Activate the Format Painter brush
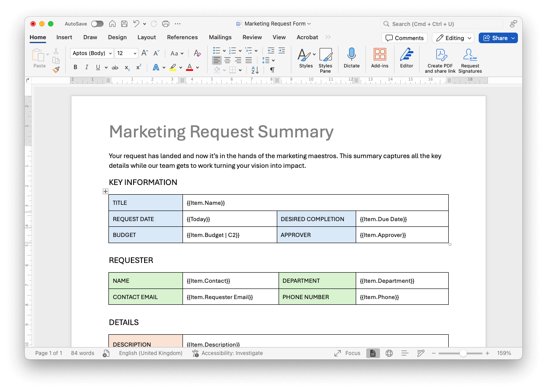This screenshot has width=547, height=392. pos(56,69)
